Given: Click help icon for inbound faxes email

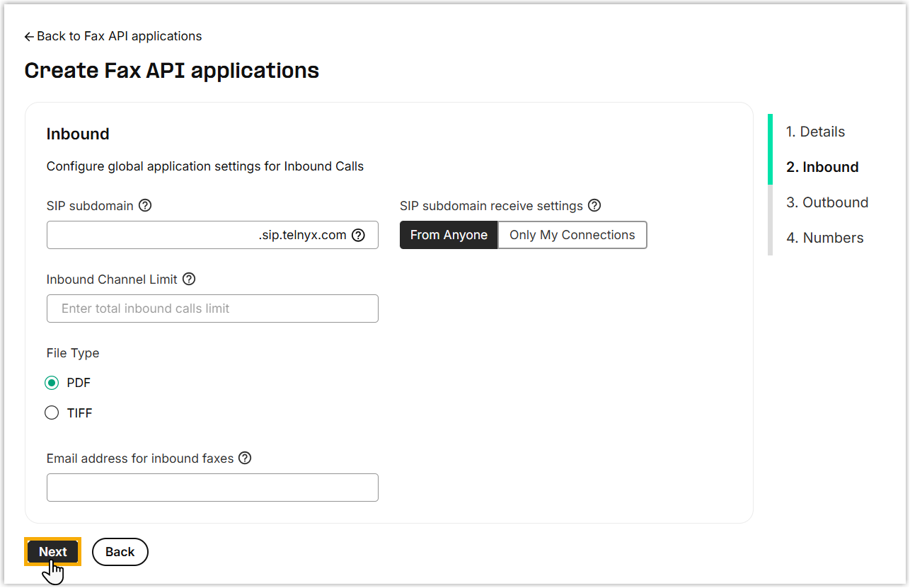Looking at the screenshot, I should point(245,459).
